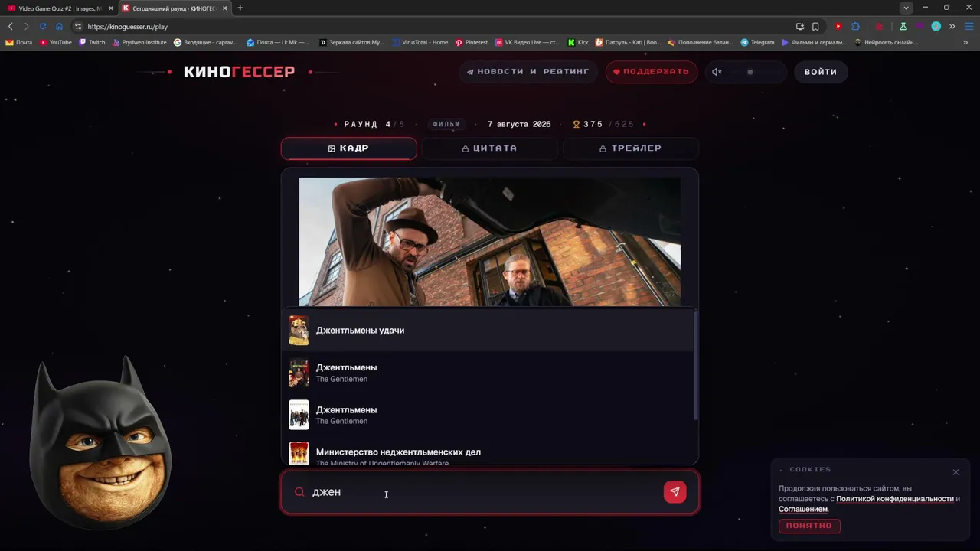
Task: Open the Почта bookmark
Action: (19, 43)
